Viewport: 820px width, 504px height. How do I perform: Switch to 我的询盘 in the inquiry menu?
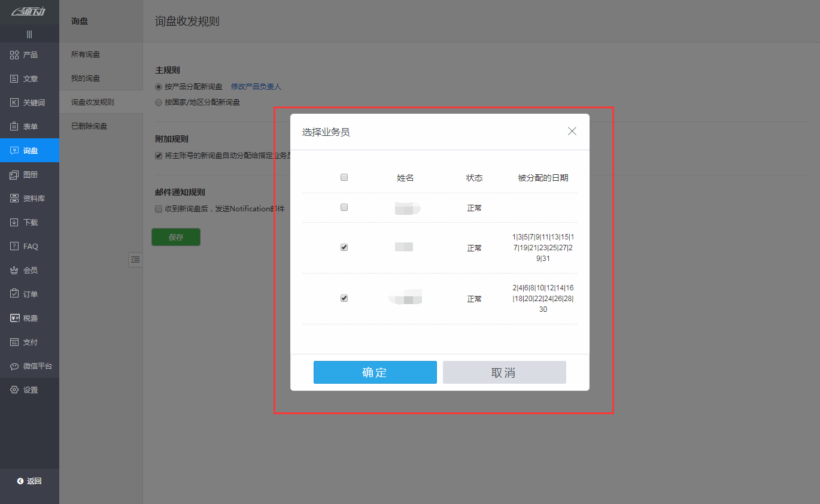tap(87, 78)
